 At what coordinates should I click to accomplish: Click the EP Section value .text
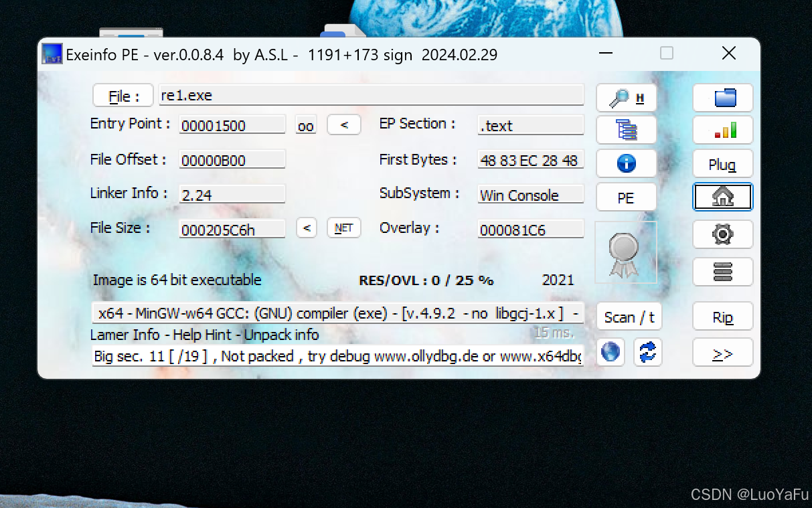pos(530,125)
